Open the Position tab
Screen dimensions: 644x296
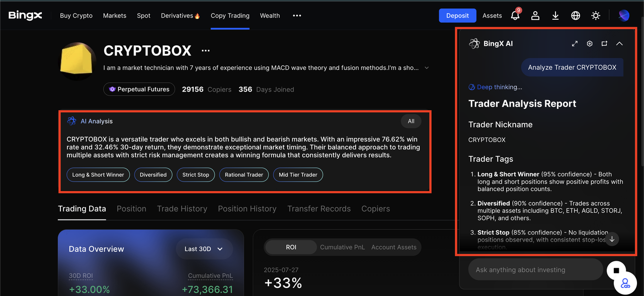(x=131, y=209)
